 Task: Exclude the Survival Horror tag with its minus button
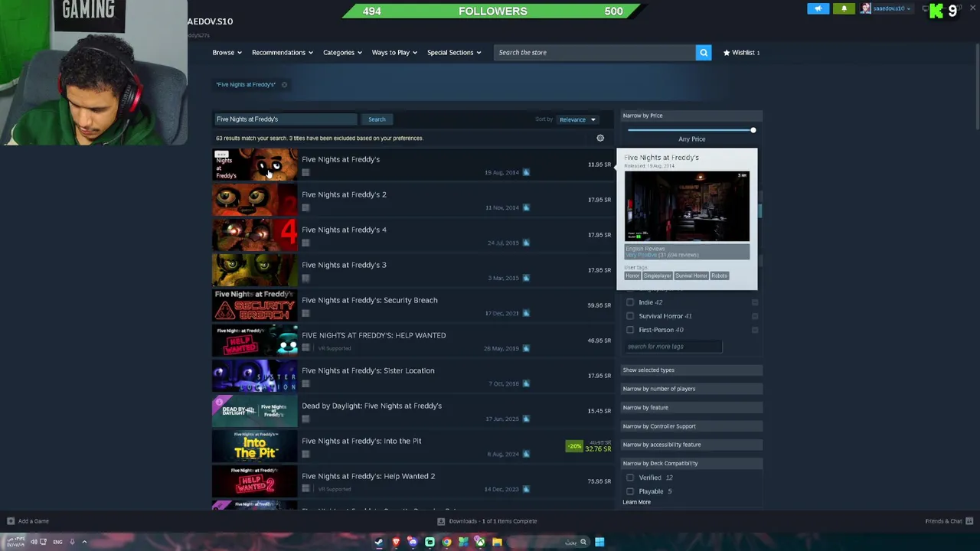coord(755,316)
